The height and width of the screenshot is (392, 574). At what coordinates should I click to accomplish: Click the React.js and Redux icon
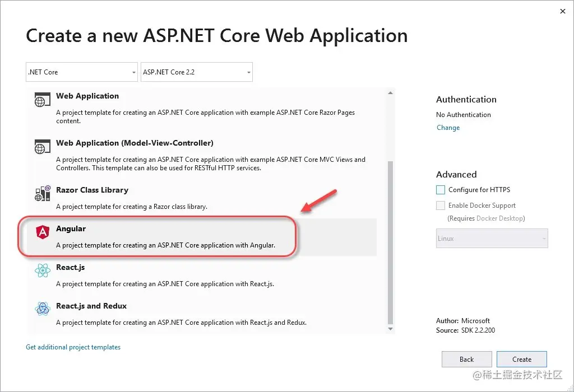43,309
